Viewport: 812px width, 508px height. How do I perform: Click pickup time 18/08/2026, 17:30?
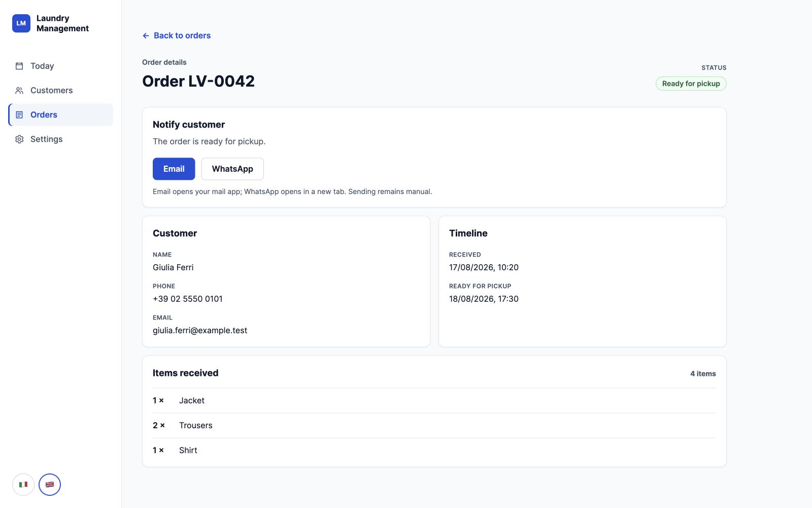coord(484,299)
